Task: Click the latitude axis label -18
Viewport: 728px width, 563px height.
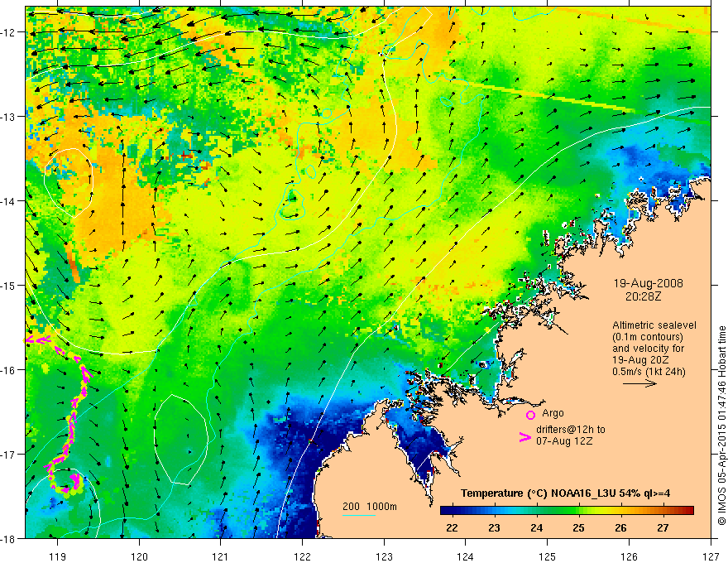Action: pos(8,538)
